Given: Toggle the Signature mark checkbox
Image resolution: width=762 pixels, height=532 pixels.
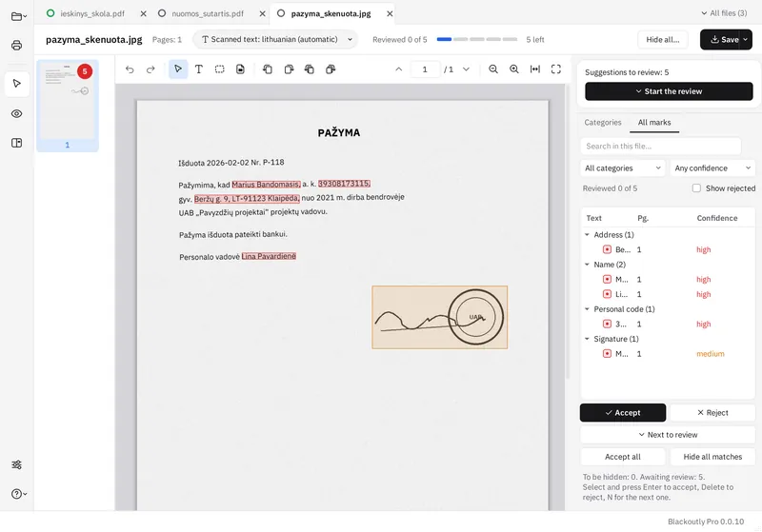Looking at the screenshot, I should click(x=607, y=354).
